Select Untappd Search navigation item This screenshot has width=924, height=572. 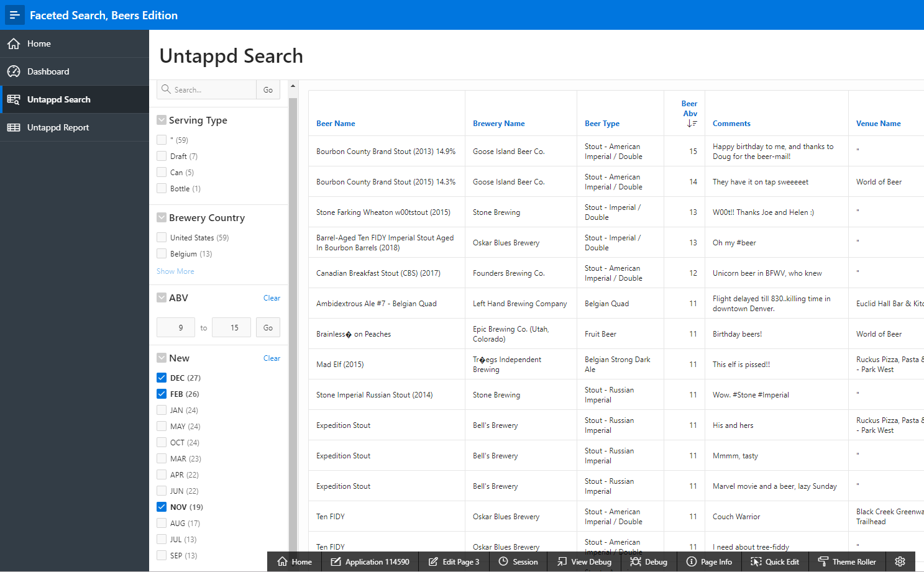[75, 99]
